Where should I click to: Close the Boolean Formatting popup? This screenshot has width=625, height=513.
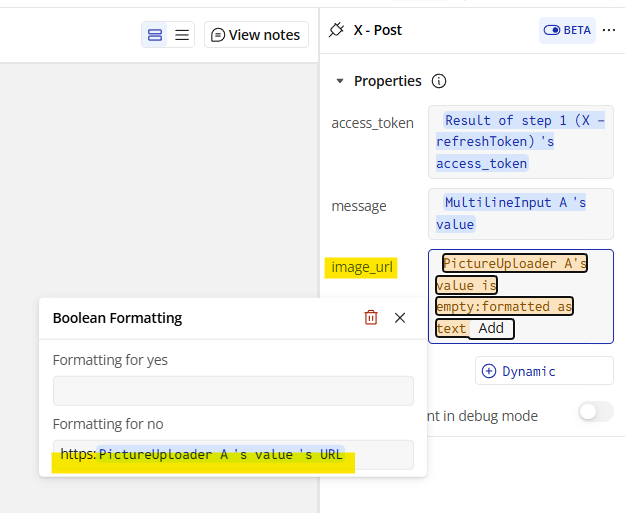click(x=400, y=318)
